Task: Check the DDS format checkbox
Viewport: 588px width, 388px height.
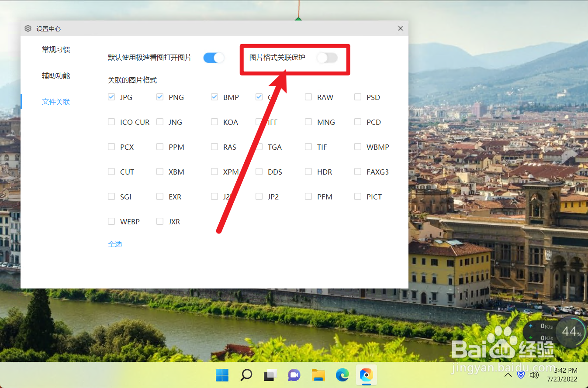Action: 259,172
